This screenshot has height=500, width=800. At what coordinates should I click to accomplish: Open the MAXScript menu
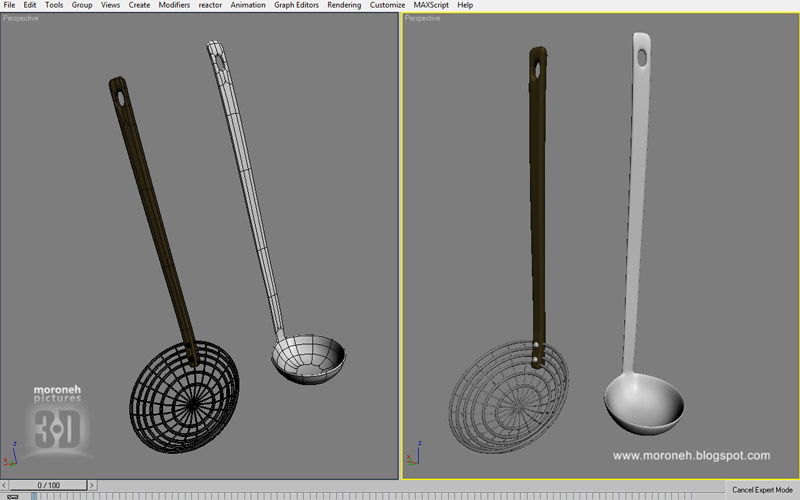click(431, 5)
